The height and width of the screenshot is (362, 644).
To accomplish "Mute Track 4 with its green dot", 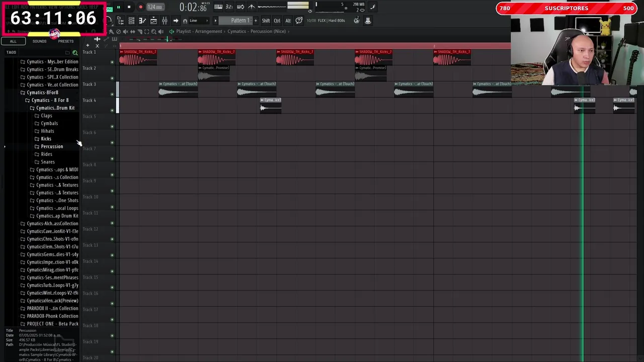I will click(112, 110).
